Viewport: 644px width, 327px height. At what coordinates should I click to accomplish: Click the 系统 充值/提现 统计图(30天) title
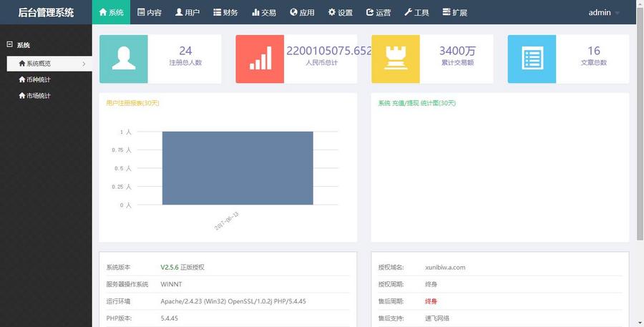click(417, 103)
